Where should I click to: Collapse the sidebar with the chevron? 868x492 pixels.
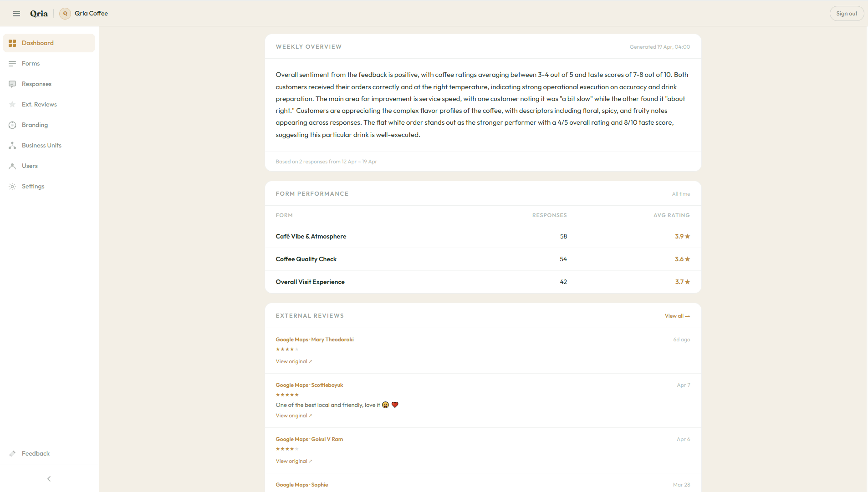point(49,479)
